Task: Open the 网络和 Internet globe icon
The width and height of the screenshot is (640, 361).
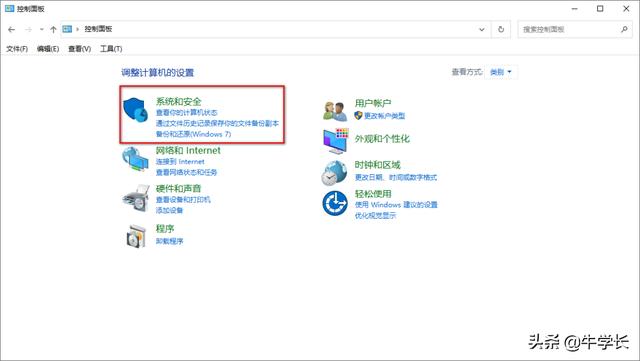Action: click(136, 160)
